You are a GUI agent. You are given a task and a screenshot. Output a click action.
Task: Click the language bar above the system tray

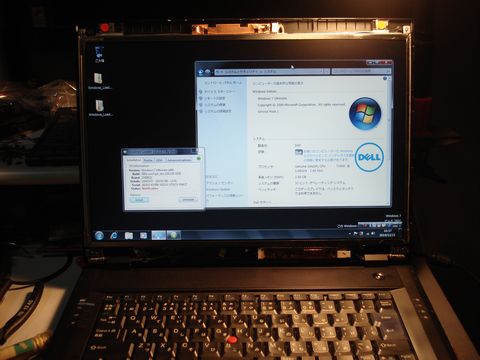click(x=380, y=225)
